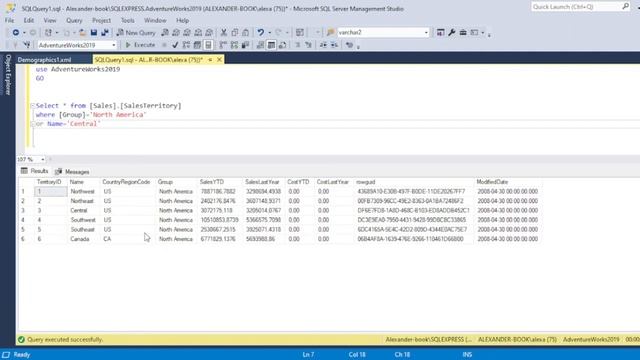Click the Increase Indent icon
Image resolution: width=640 pixels, height=360 pixels.
(334, 45)
